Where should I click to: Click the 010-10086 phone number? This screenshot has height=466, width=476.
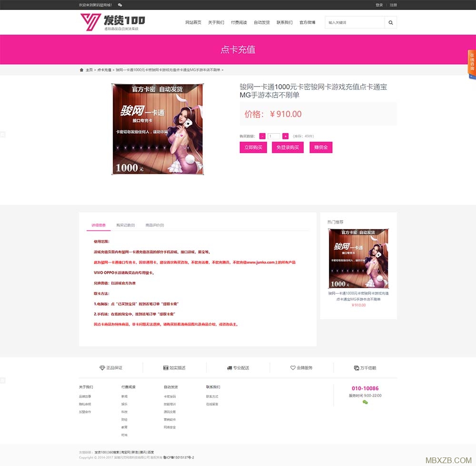click(x=365, y=388)
